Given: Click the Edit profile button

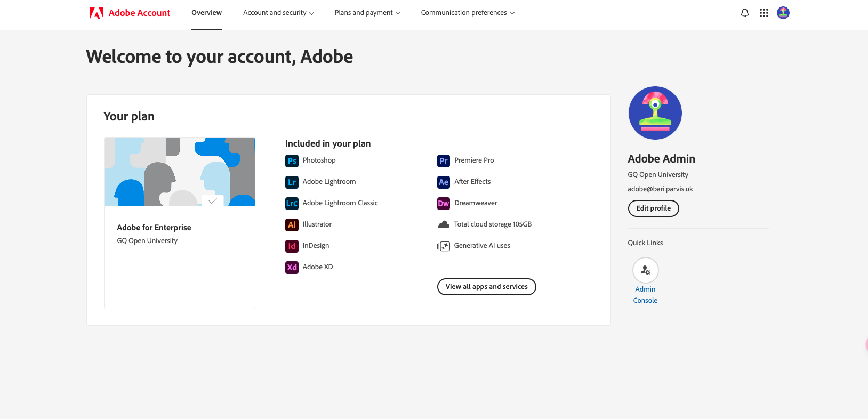Looking at the screenshot, I should pyautogui.click(x=653, y=208).
